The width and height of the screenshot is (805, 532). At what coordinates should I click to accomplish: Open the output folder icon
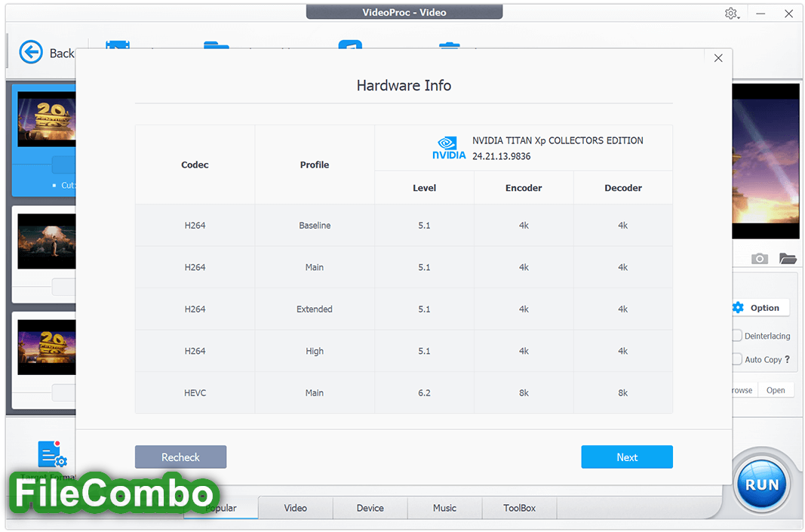coord(788,258)
